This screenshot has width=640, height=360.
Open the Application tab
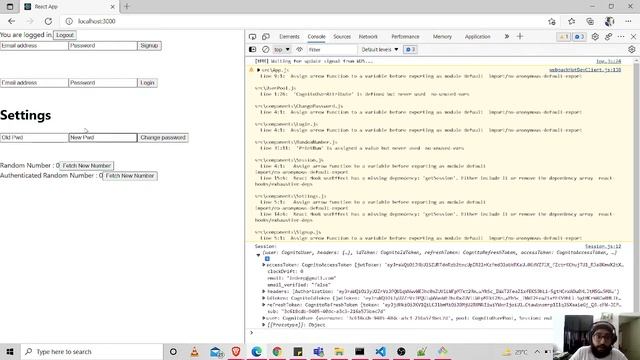[x=478, y=37]
